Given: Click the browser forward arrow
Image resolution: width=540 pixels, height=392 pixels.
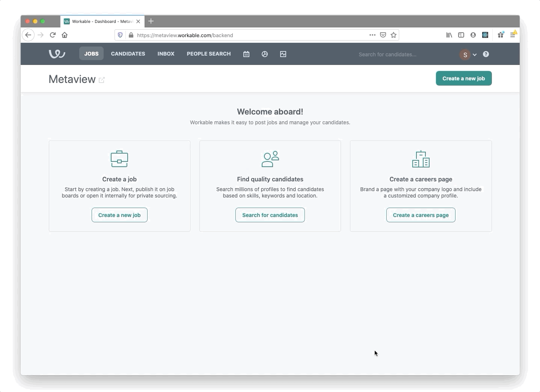Looking at the screenshot, I should tap(41, 35).
